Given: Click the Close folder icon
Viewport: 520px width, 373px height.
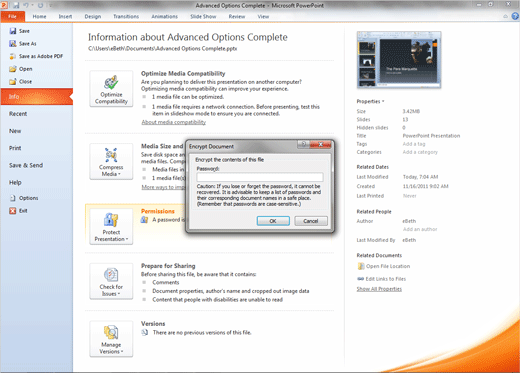Looking at the screenshot, I should pyautogui.click(x=13, y=82).
